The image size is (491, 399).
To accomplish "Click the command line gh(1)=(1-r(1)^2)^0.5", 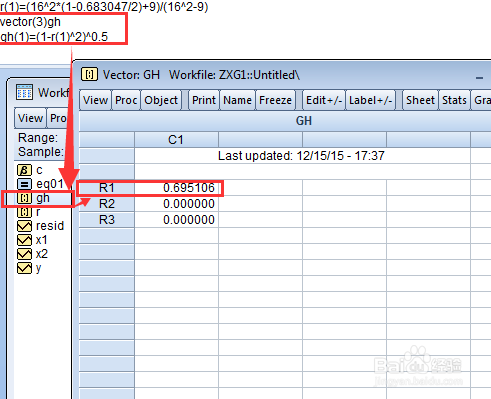I will 54,37.
